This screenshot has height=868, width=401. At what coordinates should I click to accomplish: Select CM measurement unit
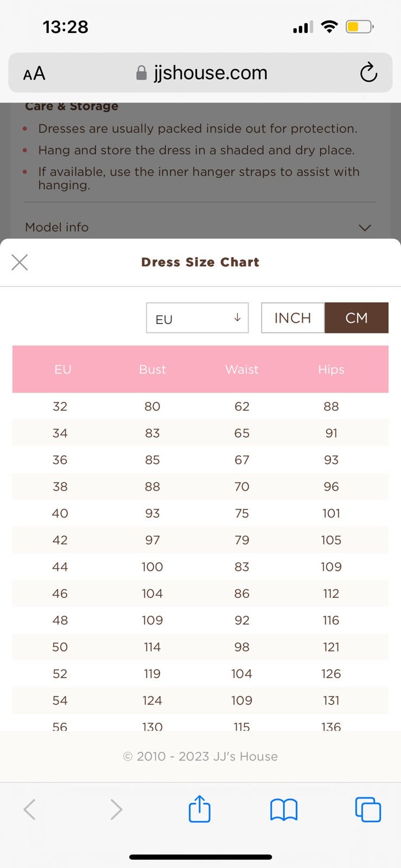click(357, 318)
